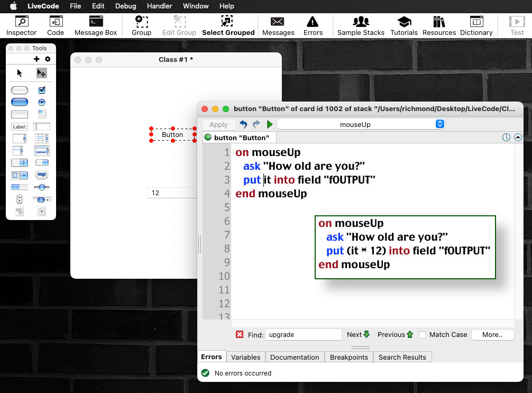Image resolution: width=532 pixels, height=393 pixels.
Task: Select the Edit pointer tool in Tools palette
Action: click(x=41, y=74)
